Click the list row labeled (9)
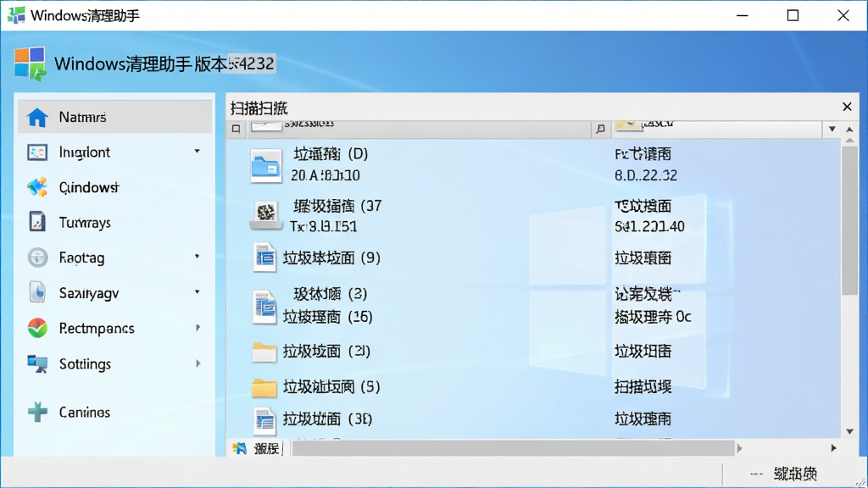 534,258
